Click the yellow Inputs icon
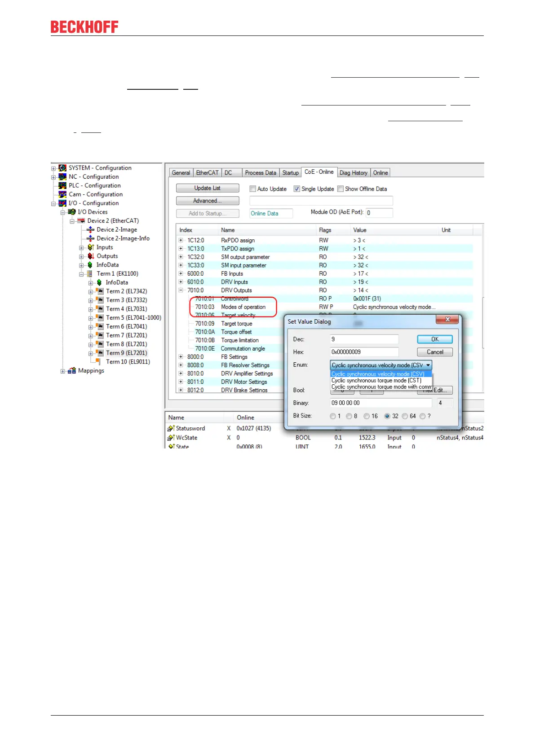Image resolution: width=535 pixels, height=756 pixels. coord(90,247)
